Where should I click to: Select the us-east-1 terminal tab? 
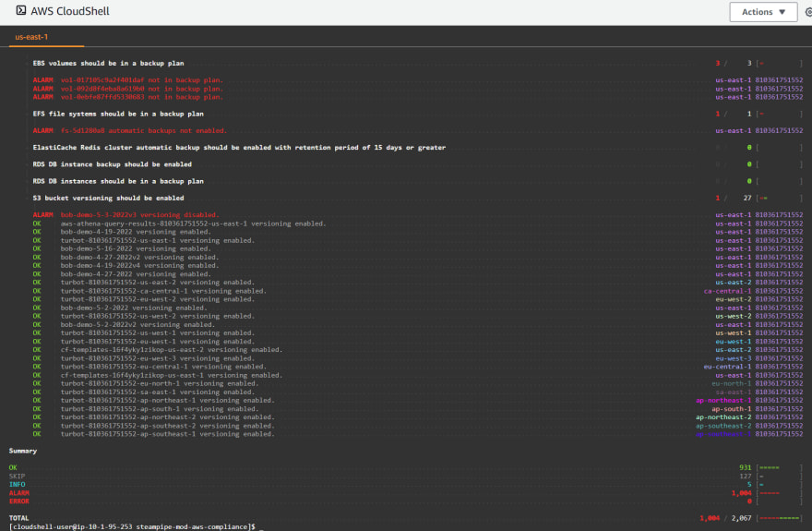click(31, 37)
